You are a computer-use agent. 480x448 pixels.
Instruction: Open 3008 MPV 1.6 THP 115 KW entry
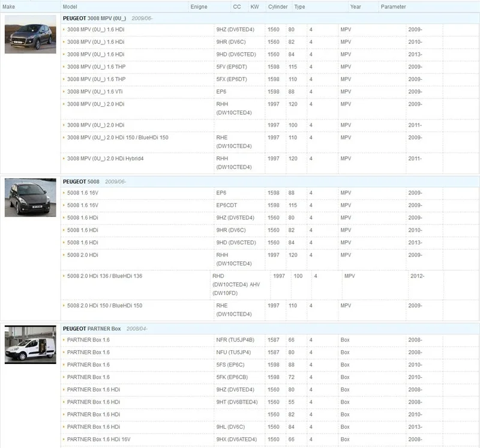[97, 67]
